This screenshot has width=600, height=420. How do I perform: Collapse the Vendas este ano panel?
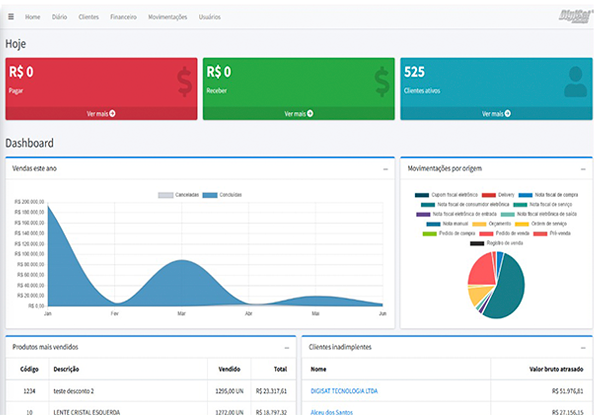[385, 169]
